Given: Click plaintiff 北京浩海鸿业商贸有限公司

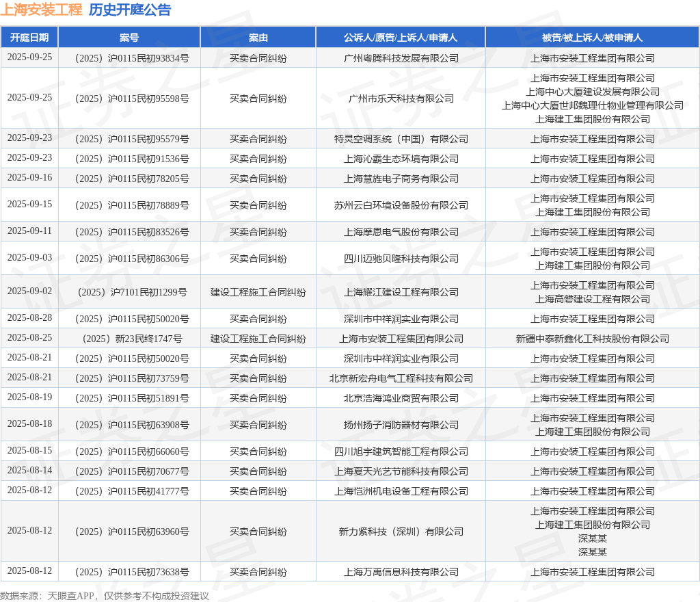Looking at the screenshot, I should point(401,398).
